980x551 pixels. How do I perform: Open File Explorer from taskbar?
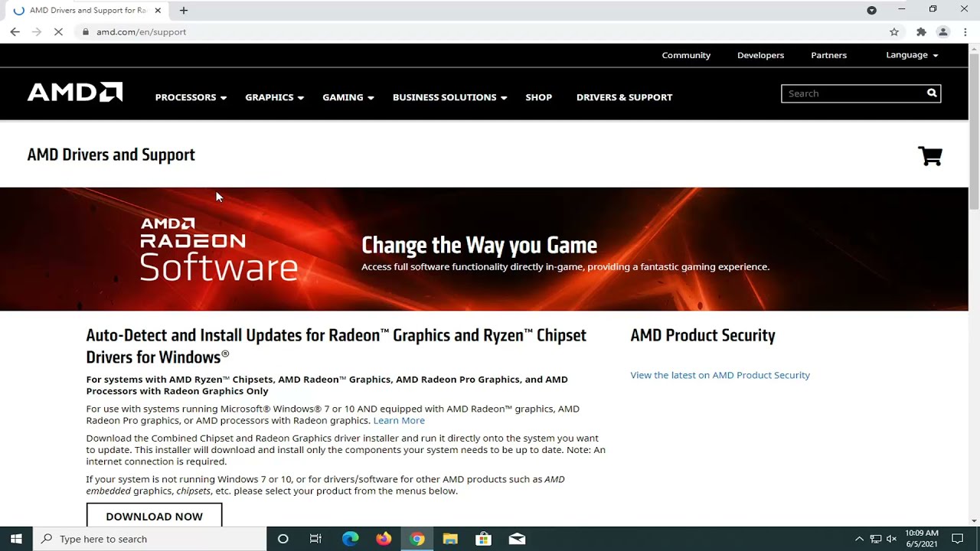click(450, 539)
